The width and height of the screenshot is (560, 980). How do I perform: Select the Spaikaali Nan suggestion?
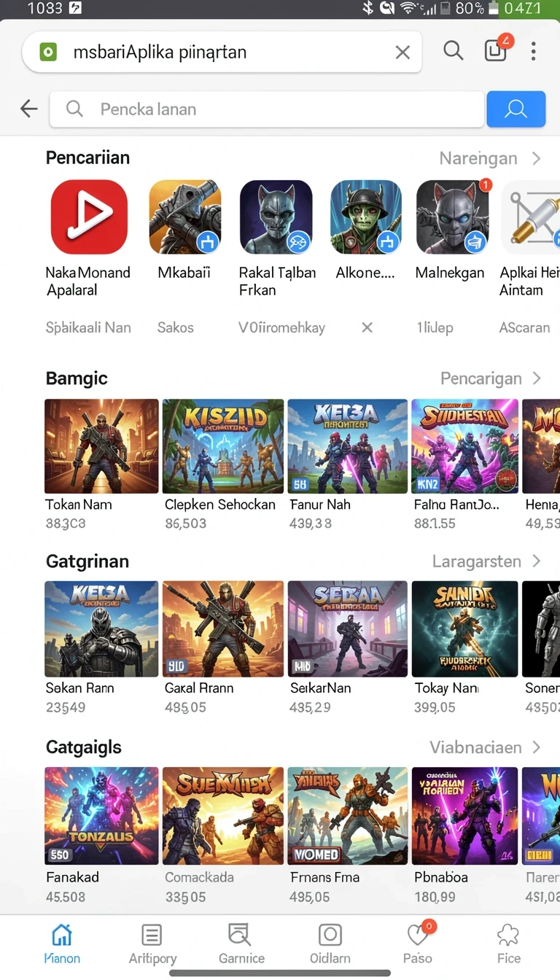click(88, 327)
